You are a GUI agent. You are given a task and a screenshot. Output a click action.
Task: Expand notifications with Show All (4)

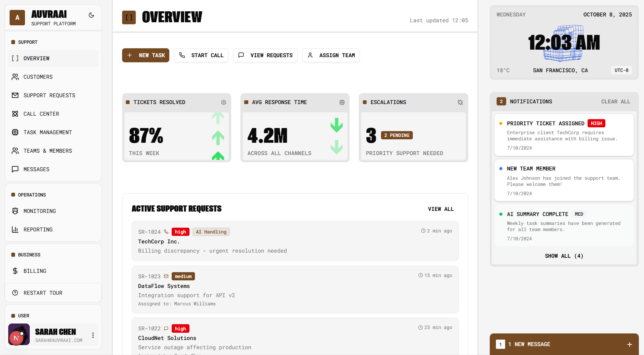point(564,256)
